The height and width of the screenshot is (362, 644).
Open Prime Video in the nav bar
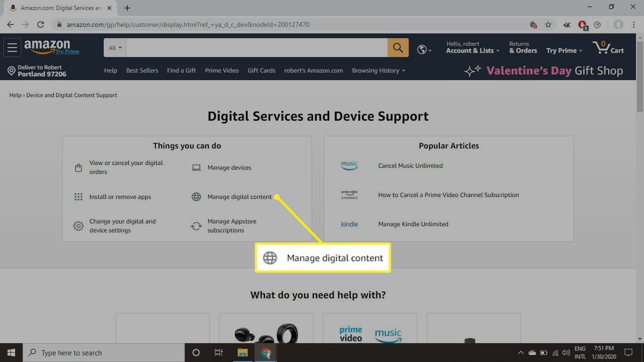point(222,71)
